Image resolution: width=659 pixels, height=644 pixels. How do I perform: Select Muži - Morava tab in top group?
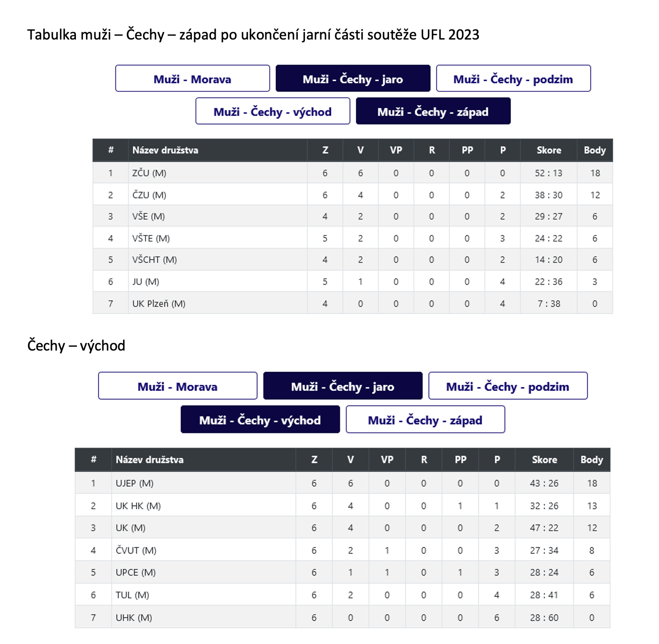pyautogui.click(x=192, y=79)
